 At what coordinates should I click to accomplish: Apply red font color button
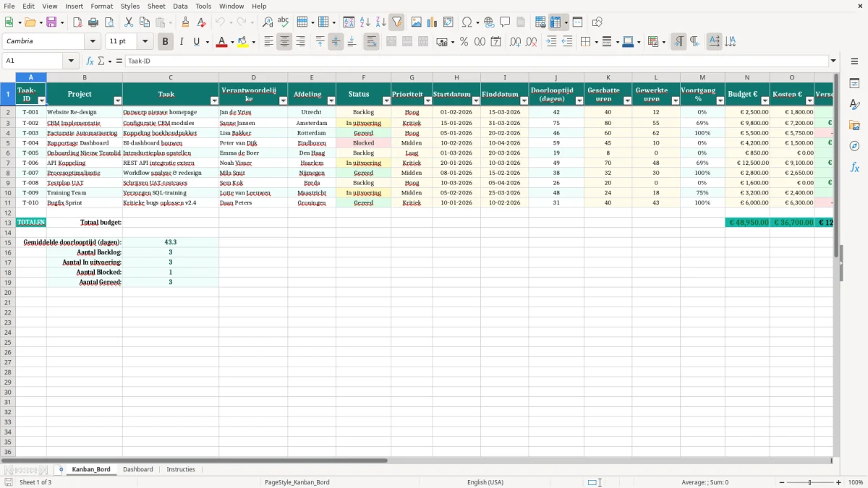click(x=221, y=42)
